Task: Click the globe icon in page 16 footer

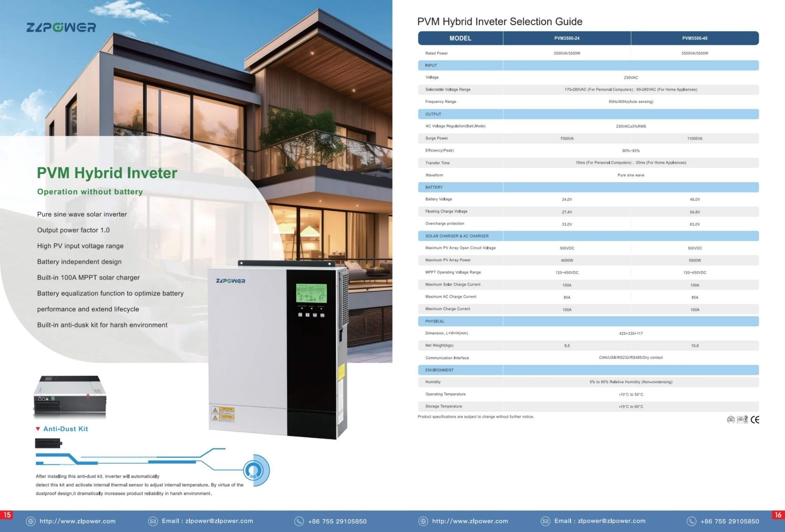Action: [423, 521]
